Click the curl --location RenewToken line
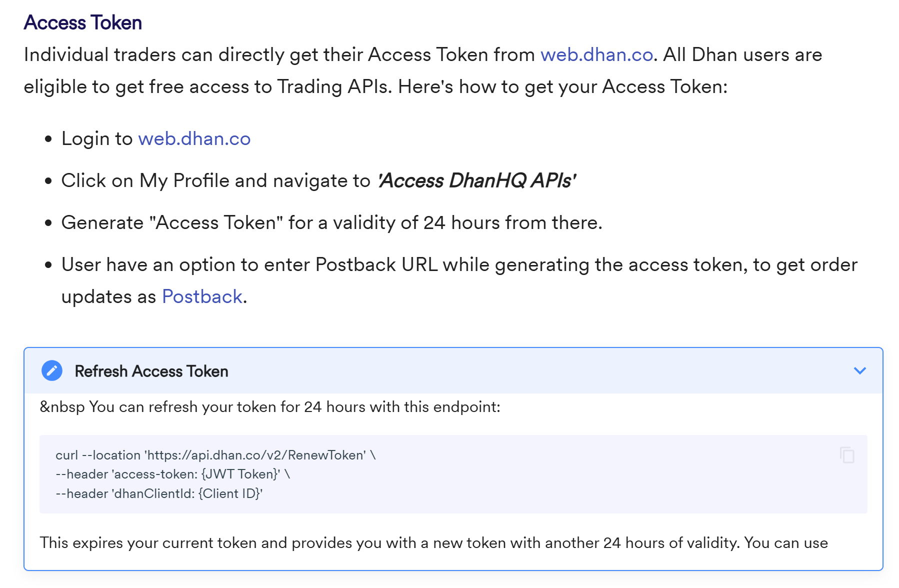 215,455
